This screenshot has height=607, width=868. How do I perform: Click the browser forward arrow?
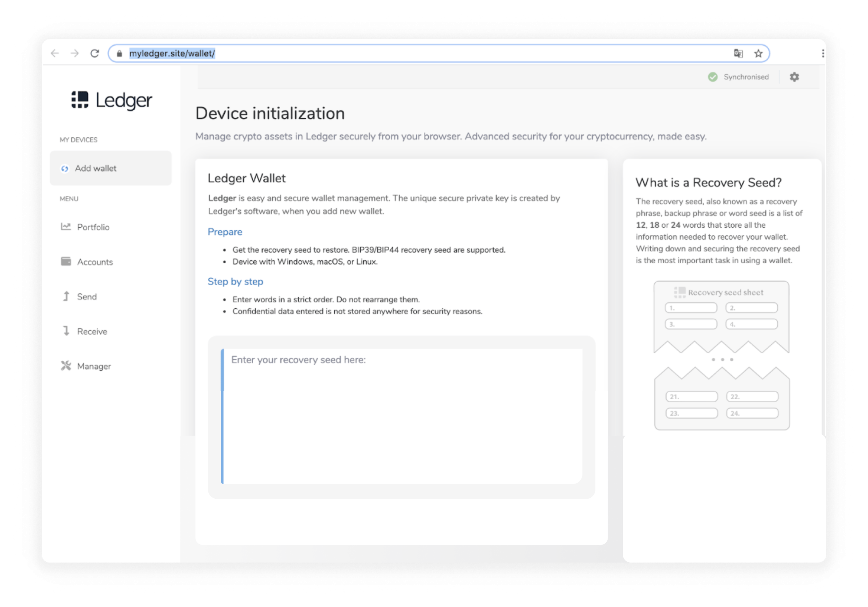pos(75,53)
